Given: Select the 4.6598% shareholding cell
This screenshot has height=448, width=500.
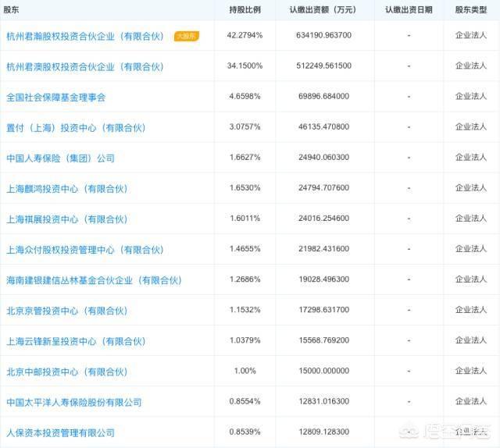Looking at the screenshot, I should point(245,96).
